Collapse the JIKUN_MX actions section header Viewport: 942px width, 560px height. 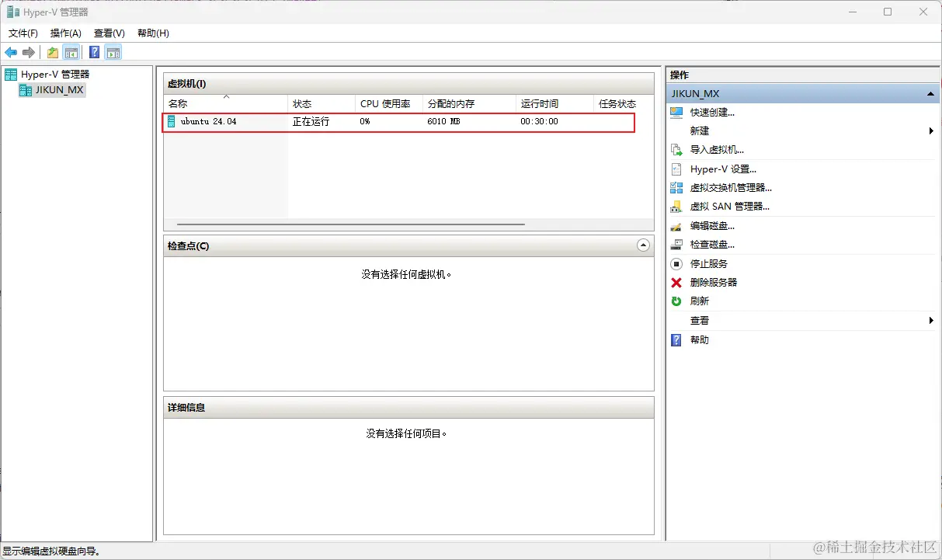[x=930, y=94]
